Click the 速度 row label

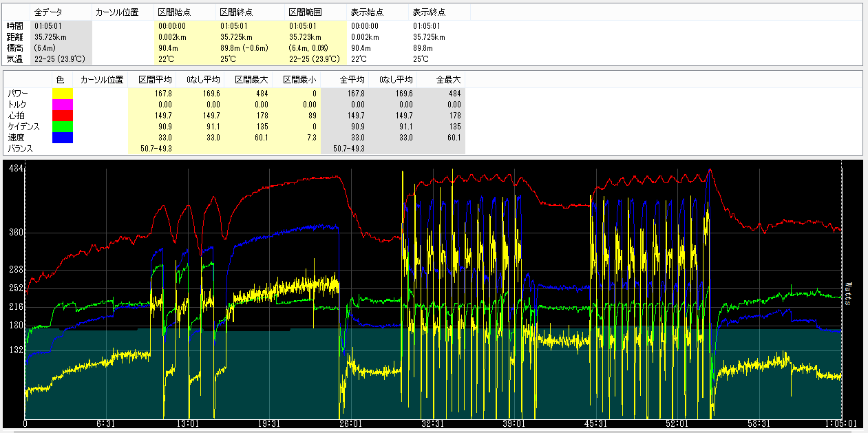point(15,138)
